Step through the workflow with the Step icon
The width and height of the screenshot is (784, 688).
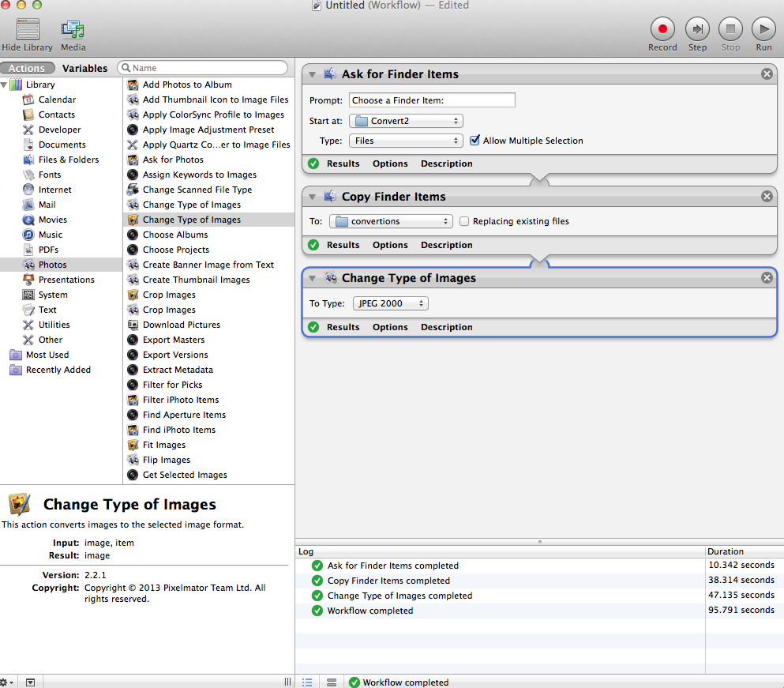click(697, 30)
